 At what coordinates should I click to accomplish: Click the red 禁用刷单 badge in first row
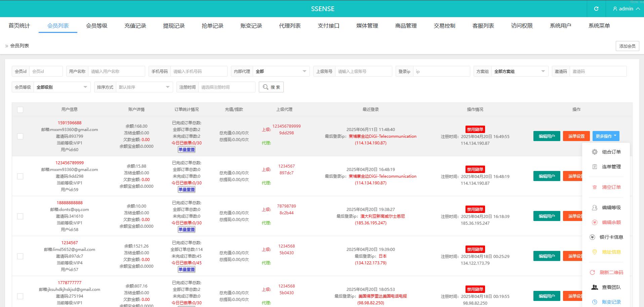[475, 129]
